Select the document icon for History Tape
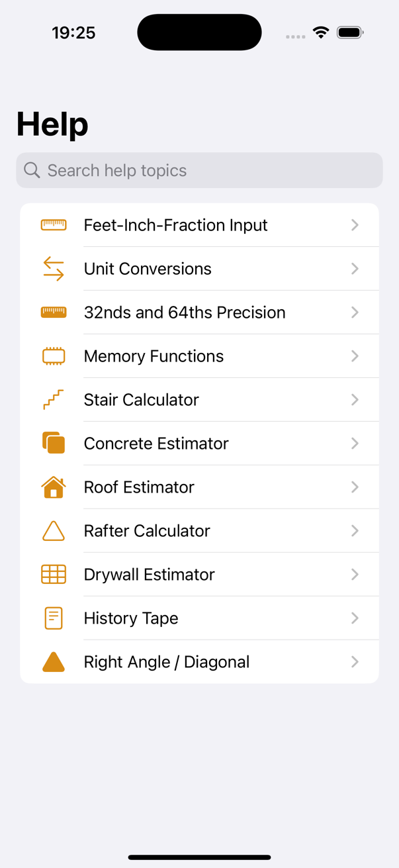 (x=54, y=618)
